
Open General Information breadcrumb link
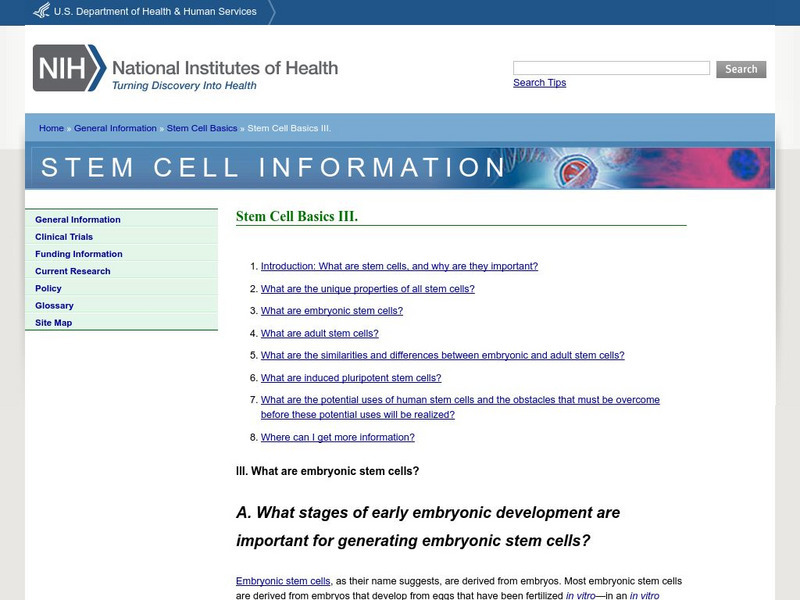tap(115, 128)
